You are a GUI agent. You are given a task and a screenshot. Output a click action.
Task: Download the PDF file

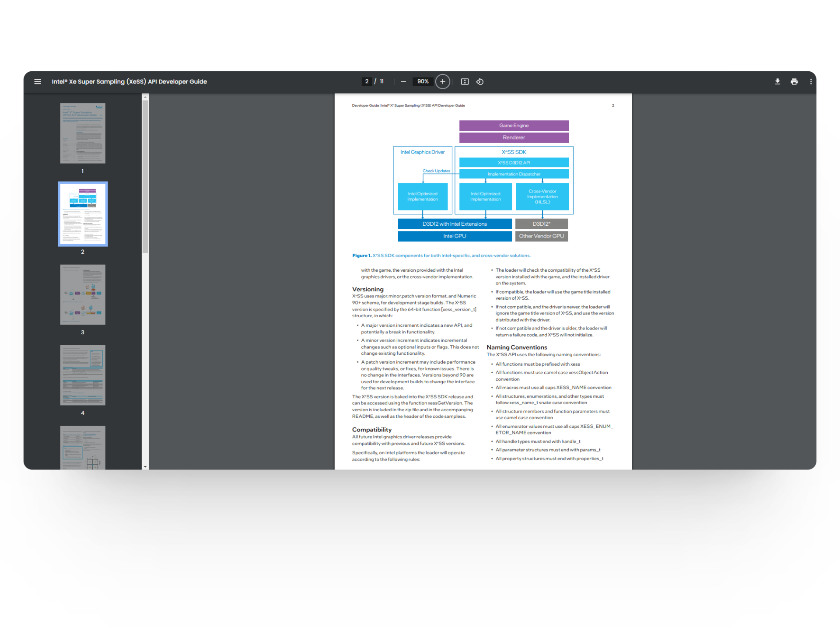click(777, 81)
